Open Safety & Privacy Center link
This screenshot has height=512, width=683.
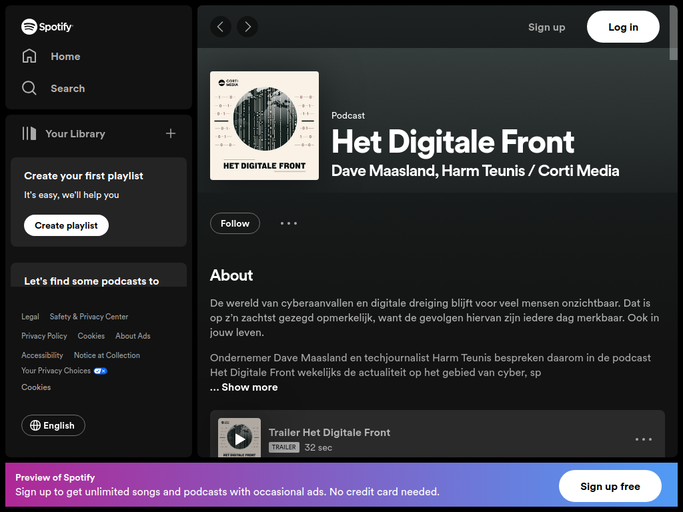point(89,317)
